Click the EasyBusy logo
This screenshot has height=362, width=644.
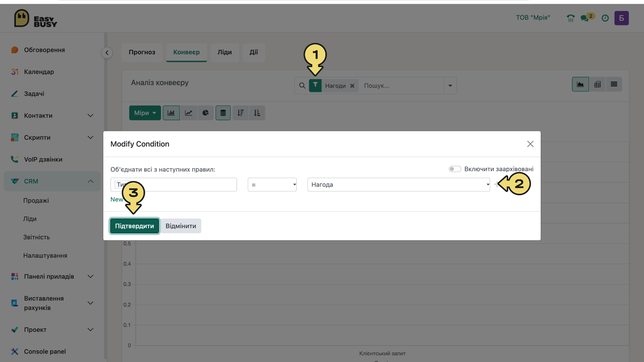pyautogui.click(x=36, y=18)
